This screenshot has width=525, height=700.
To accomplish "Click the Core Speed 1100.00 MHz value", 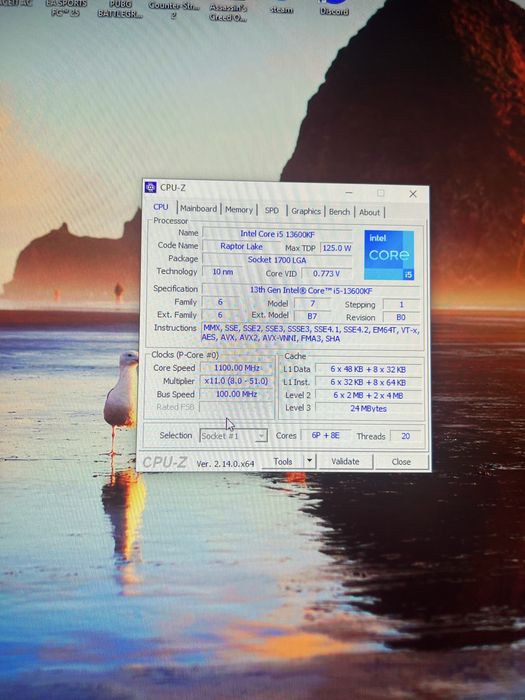I will 237,368.
